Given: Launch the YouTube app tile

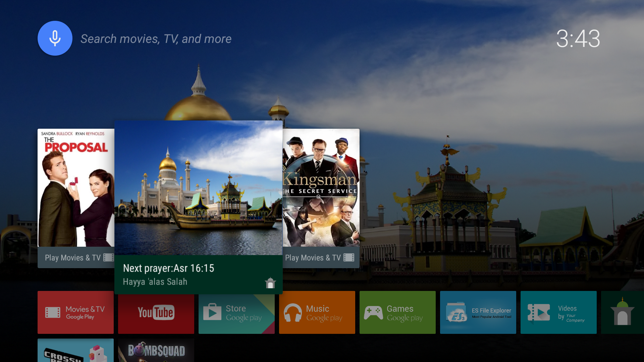Looking at the screenshot, I should pos(156,314).
